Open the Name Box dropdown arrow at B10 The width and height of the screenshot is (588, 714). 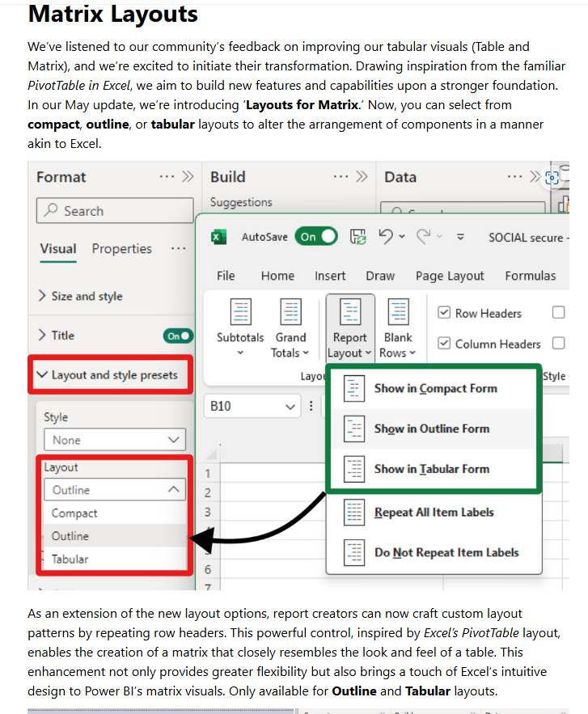coord(290,406)
